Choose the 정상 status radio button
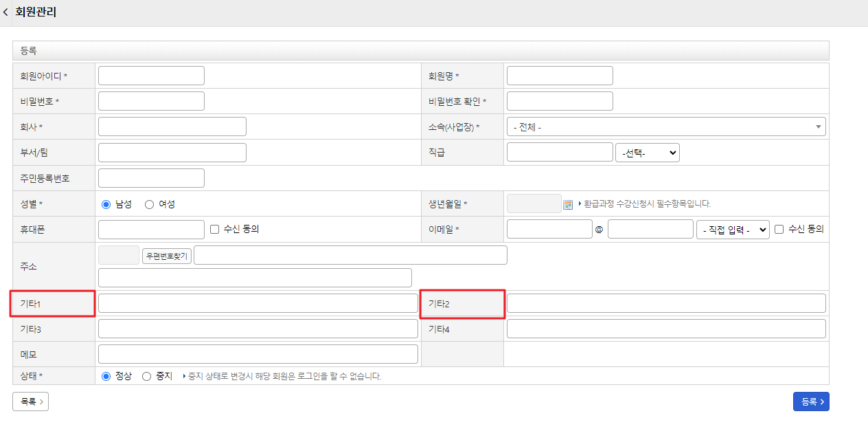 coord(106,376)
